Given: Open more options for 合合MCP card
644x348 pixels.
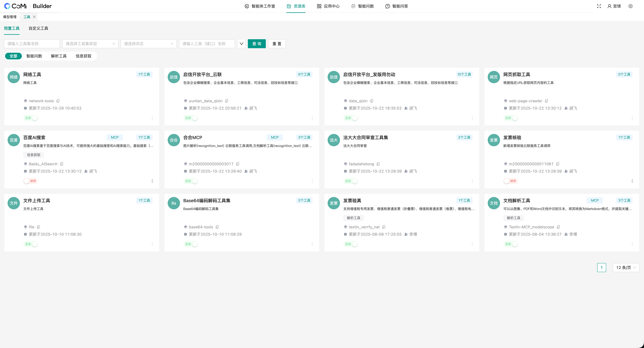Looking at the screenshot, I should tap(312, 181).
